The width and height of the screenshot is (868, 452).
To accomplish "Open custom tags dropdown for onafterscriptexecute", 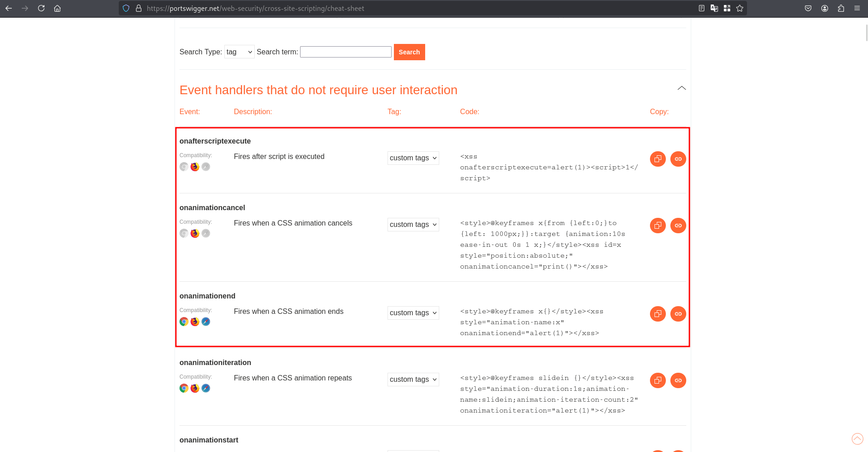I will pos(413,158).
